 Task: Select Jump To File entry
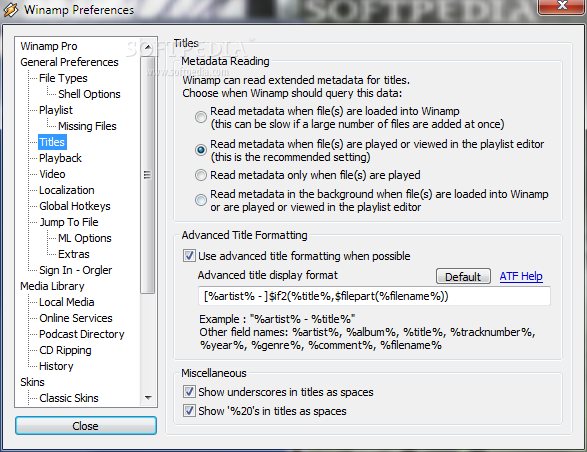(x=69, y=222)
